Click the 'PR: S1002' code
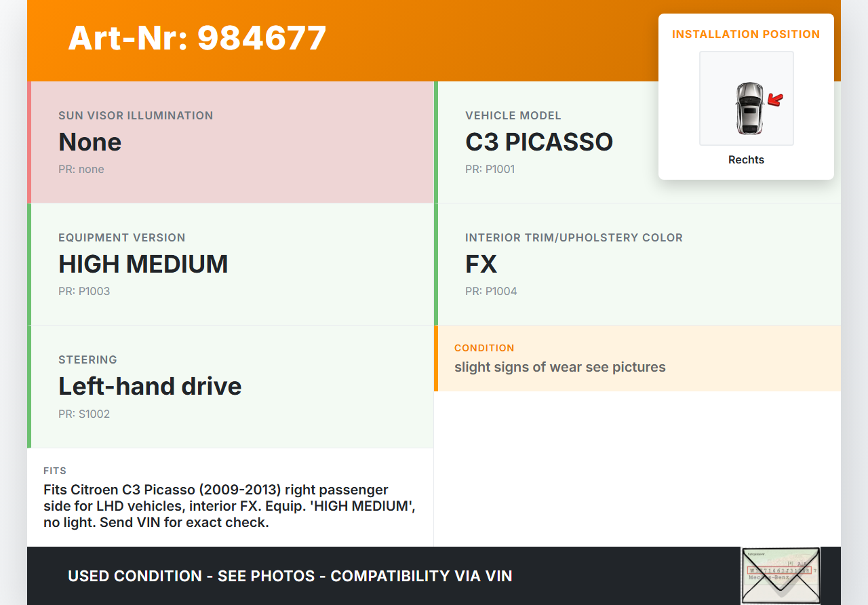This screenshot has width=868, height=605. [x=84, y=414]
